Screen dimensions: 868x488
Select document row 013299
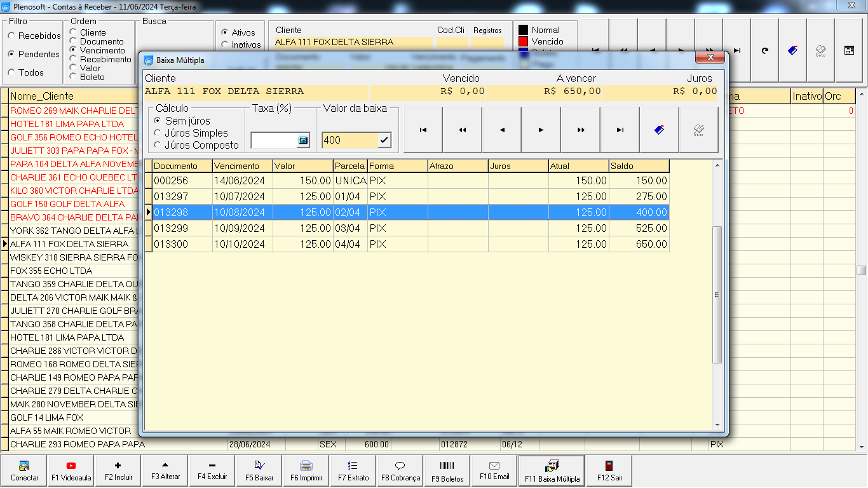tap(410, 228)
